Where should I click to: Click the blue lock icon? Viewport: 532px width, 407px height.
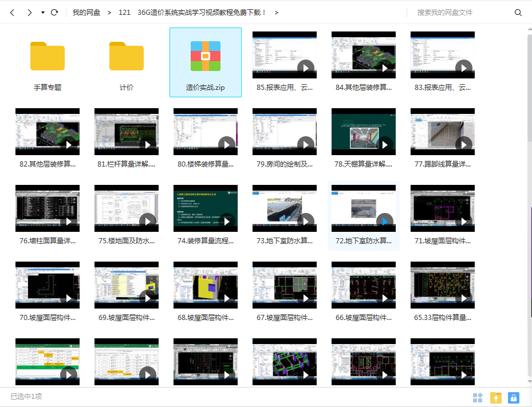[514, 397]
